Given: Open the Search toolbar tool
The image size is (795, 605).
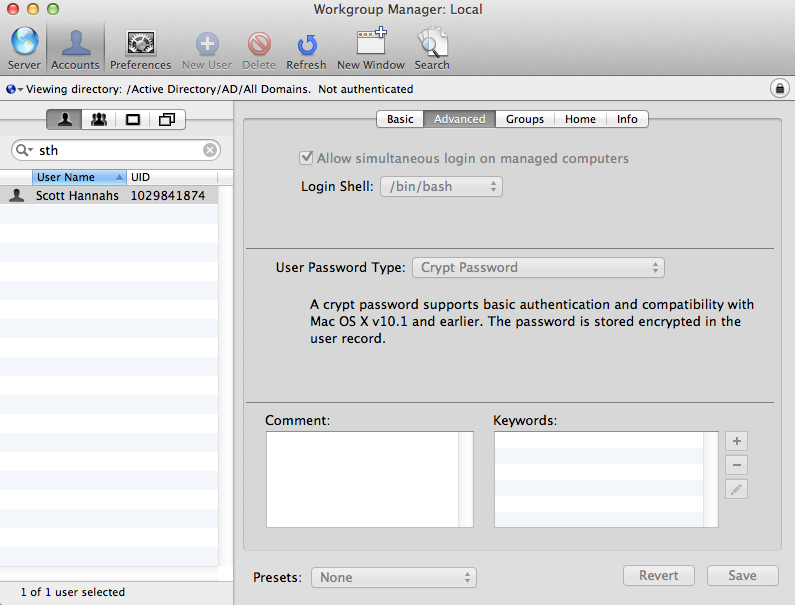Looking at the screenshot, I should click(431, 48).
